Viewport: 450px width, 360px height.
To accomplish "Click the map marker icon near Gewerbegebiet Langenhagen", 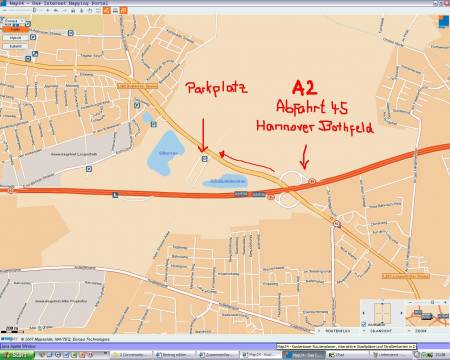I will pyautogui.click(x=89, y=169).
